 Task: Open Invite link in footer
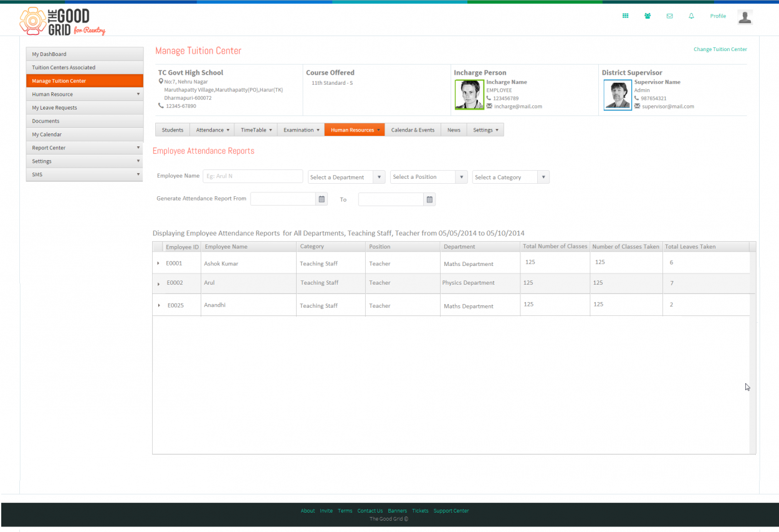pos(326,511)
